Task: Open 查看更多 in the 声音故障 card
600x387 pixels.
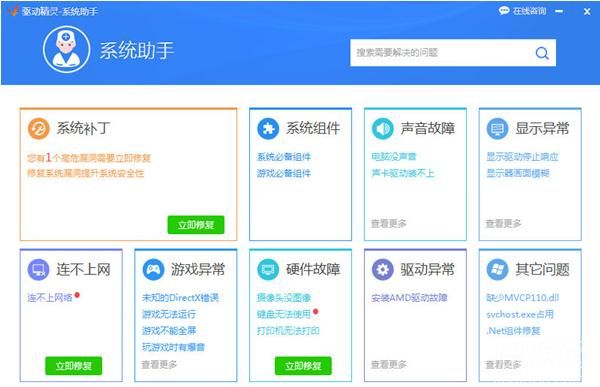Action: pos(389,224)
